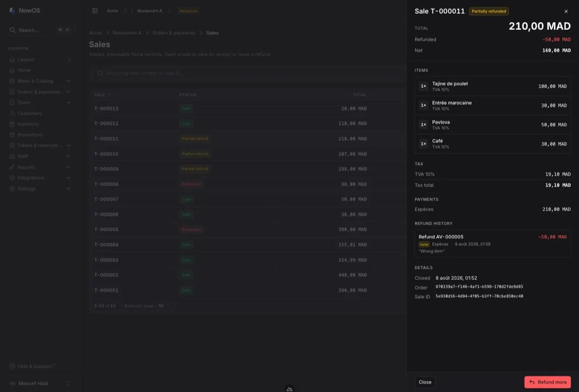
Task: Open Refund AV-000005 history entry
Action: point(493,244)
